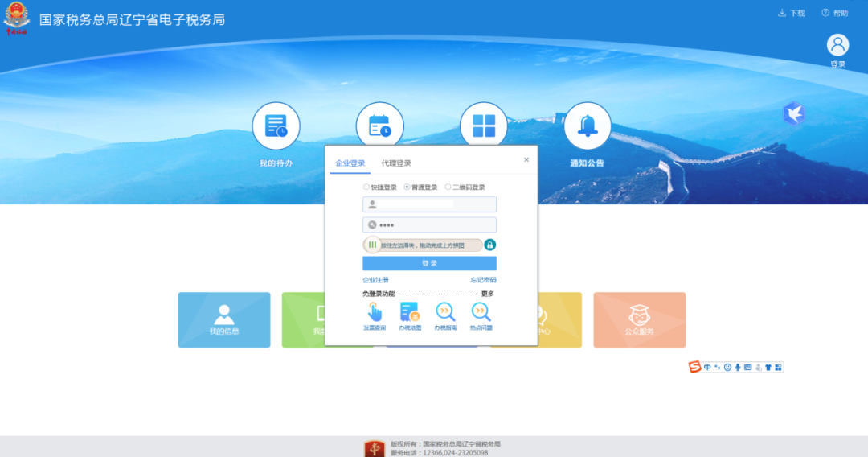The width and height of the screenshot is (868, 457).
Task: Click the blue bird assistant icon
Action: (x=794, y=114)
